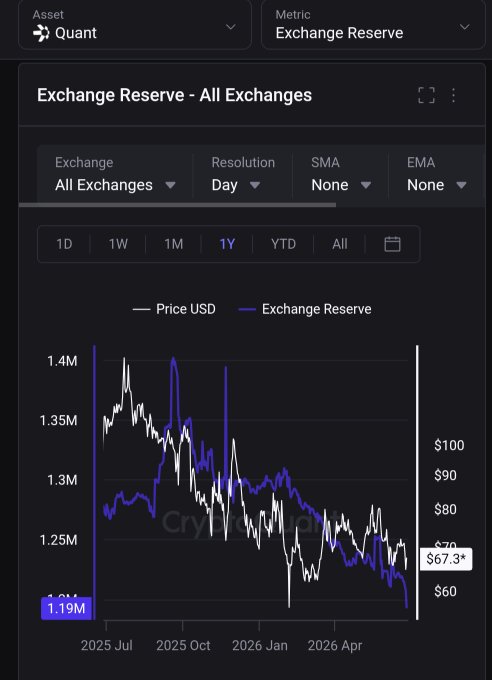This screenshot has width=492, height=680.
Task: Select the All time range
Action: coord(340,244)
